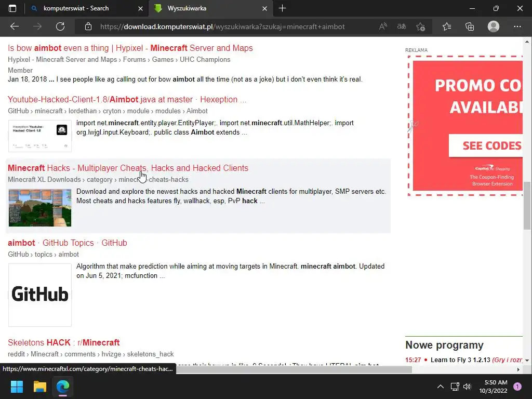Click the Hexeption GitHub repository thumbnail
Viewport: 532px width, 399px height.
[40, 136]
